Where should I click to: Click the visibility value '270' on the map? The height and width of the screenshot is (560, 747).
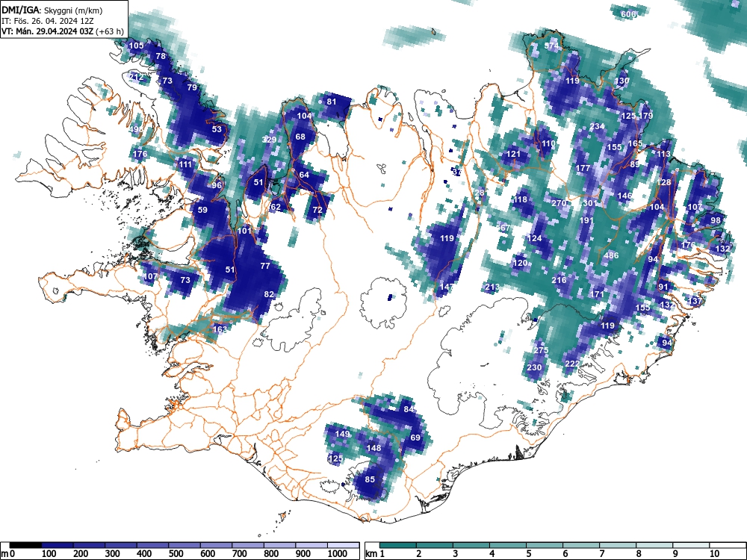(x=559, y=203)
